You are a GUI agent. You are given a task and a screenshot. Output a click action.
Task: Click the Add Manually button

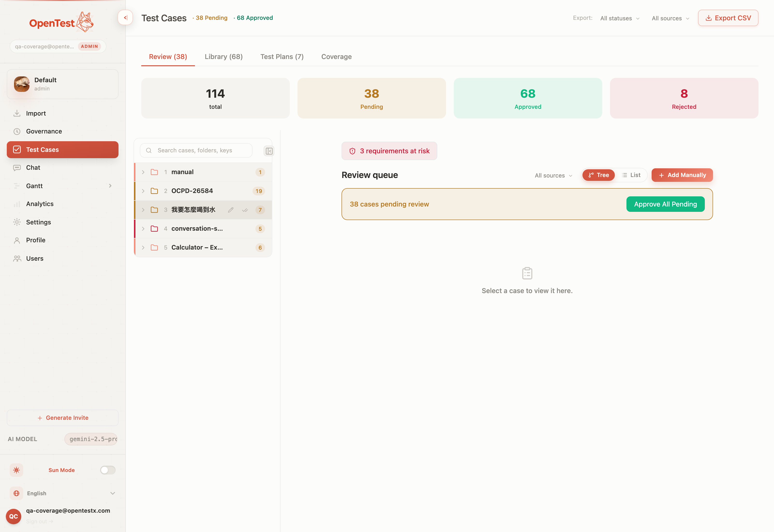click(682, 175)
